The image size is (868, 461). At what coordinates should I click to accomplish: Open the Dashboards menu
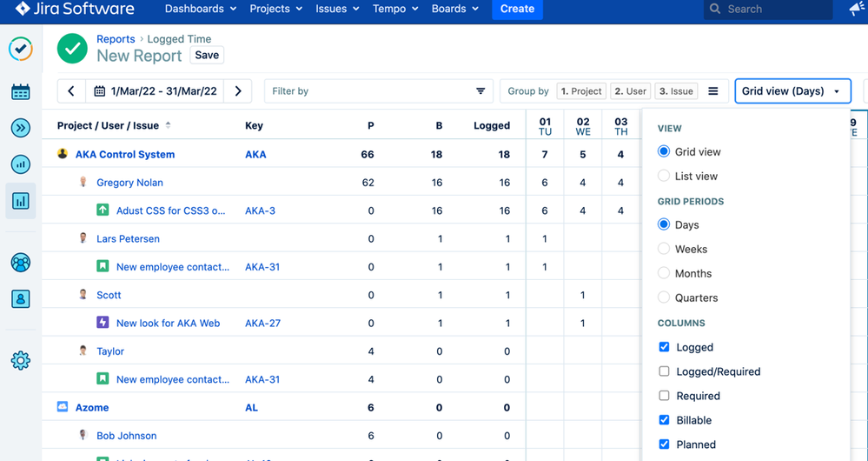click(201, 9)
